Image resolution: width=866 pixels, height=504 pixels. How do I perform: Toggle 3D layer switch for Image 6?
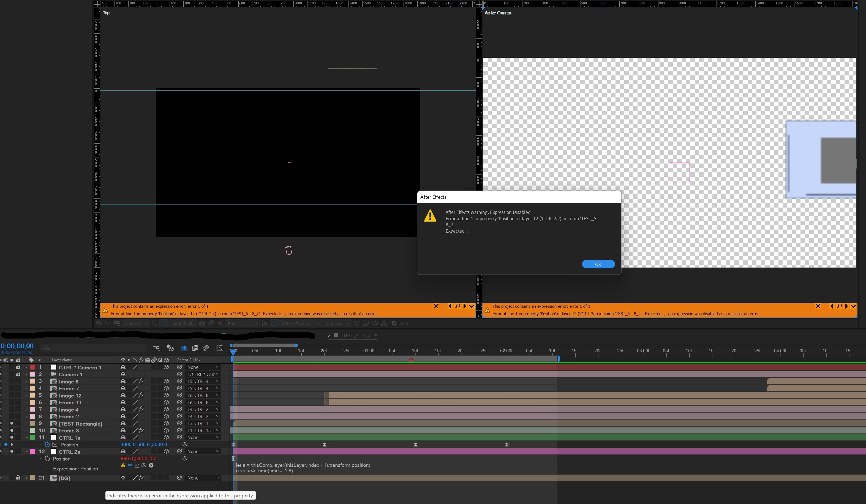click(166, 381)
